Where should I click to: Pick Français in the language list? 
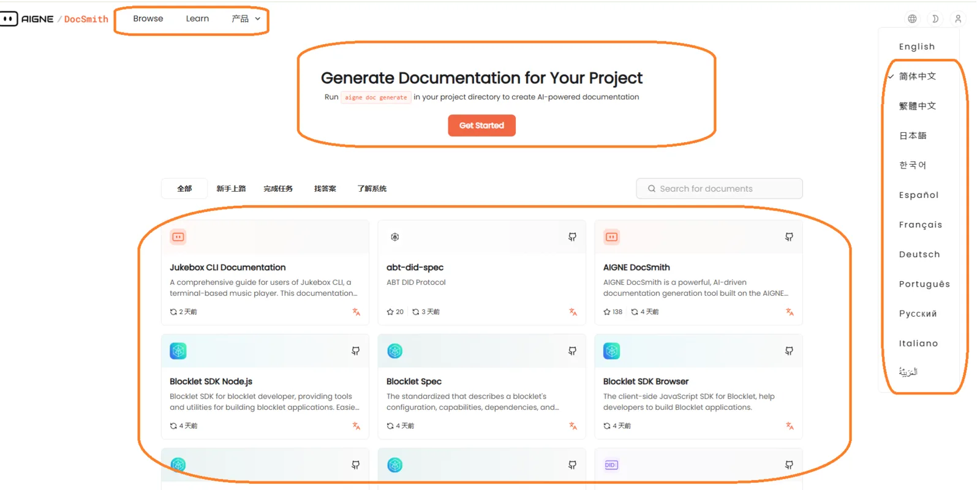click(x=921, y=225)
